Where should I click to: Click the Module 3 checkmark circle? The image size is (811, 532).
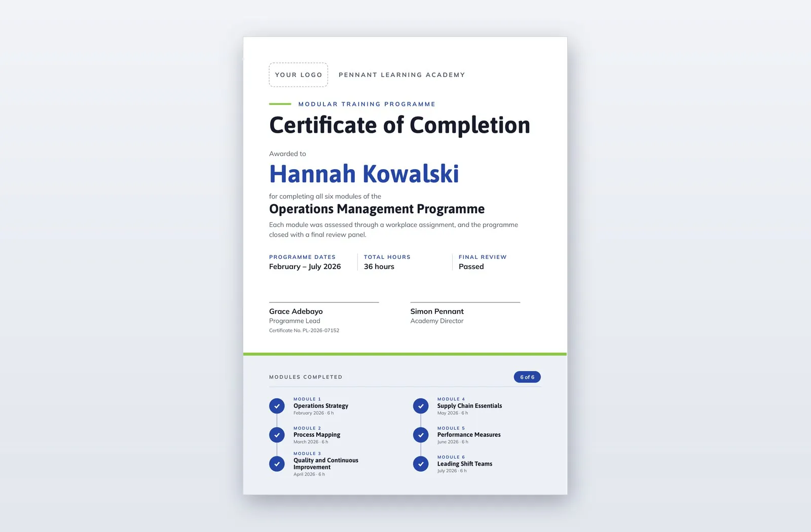click(x=277, y=464)
